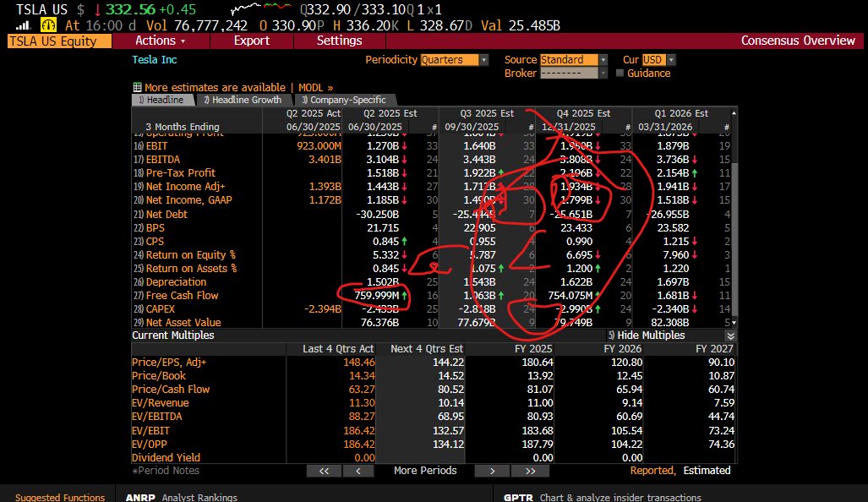Select the CAPEX row label
Screen dimensions: 868x502
[160, 308]
